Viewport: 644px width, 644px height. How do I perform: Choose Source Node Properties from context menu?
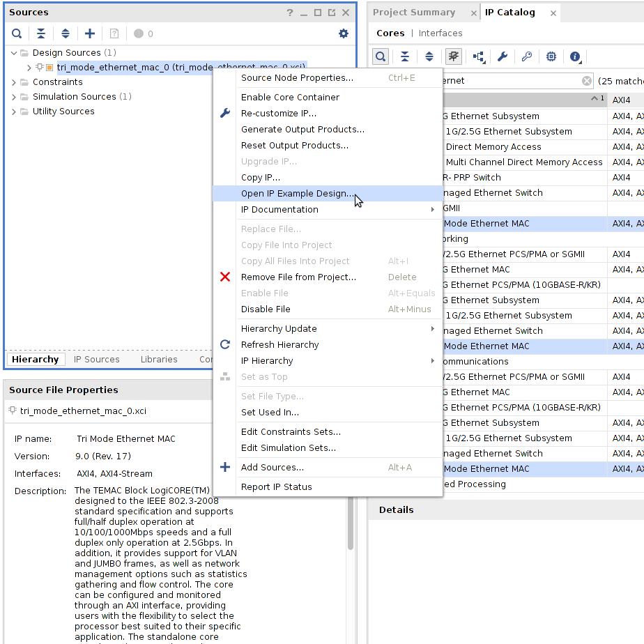[328, 77]
